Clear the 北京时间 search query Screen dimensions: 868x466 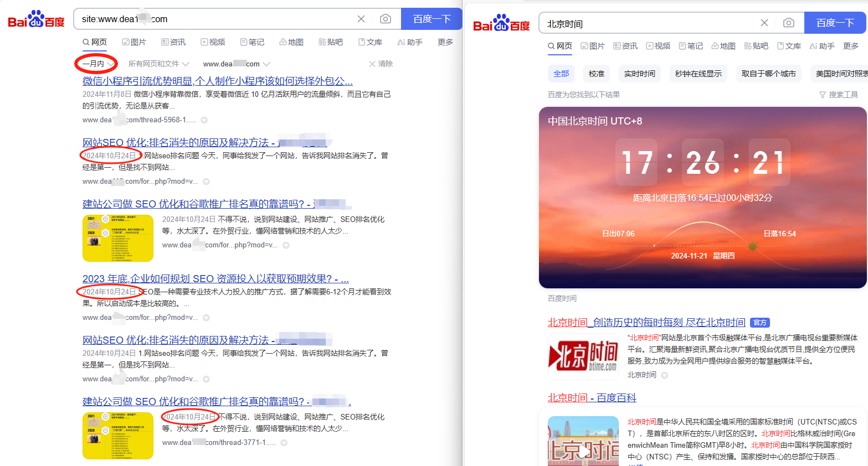pyautogui.click(x=764, y=23)
